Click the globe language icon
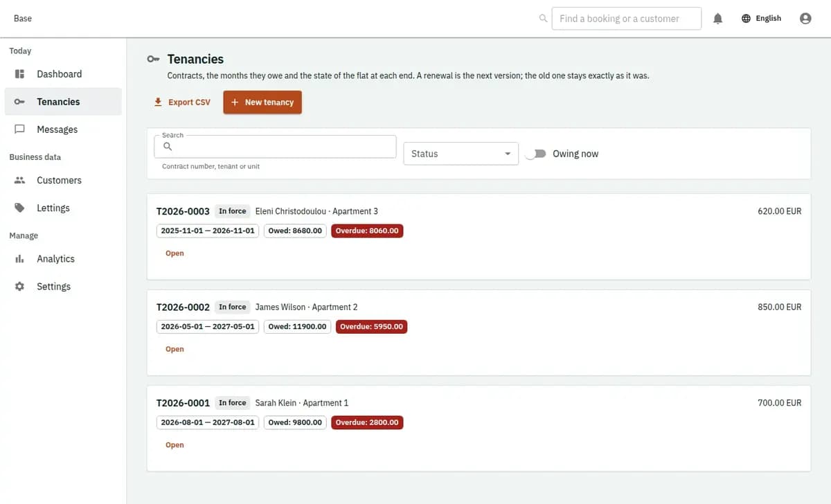Screen dimensions: 831x504 click(x=746, y=19)
